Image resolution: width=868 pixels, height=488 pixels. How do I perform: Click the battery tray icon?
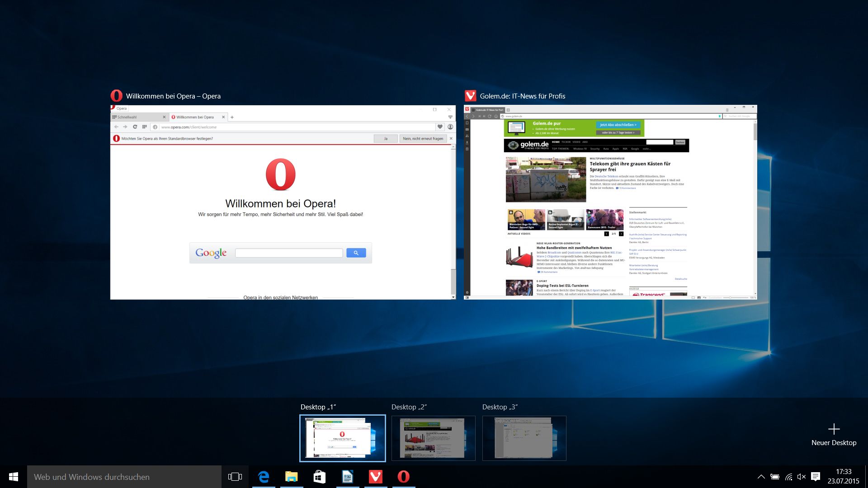click(775, 477)
